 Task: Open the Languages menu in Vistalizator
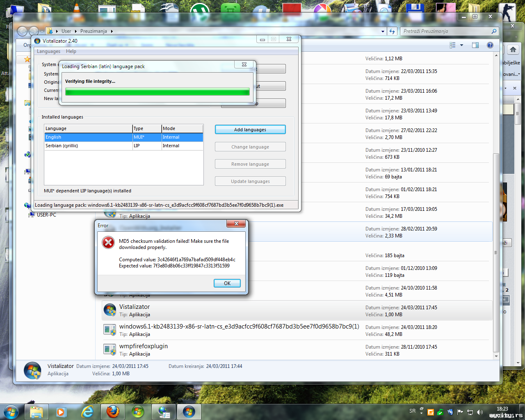tap(48, 51)
